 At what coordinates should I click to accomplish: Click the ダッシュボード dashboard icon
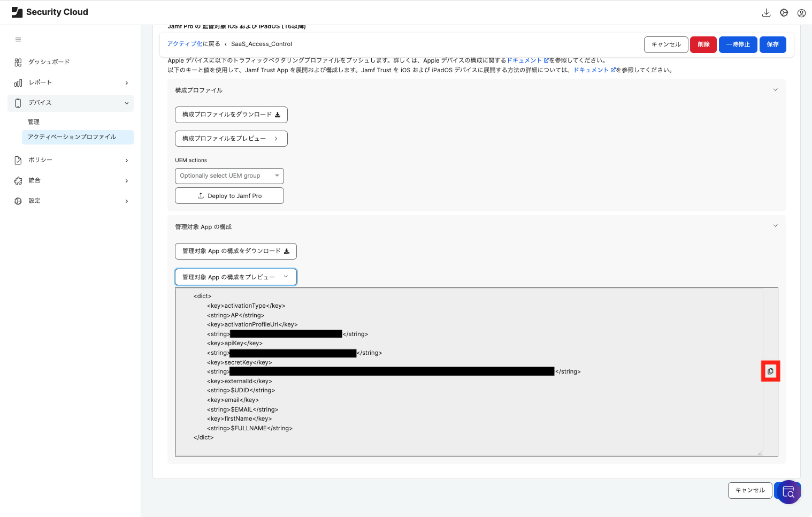(x=18, y=62)
